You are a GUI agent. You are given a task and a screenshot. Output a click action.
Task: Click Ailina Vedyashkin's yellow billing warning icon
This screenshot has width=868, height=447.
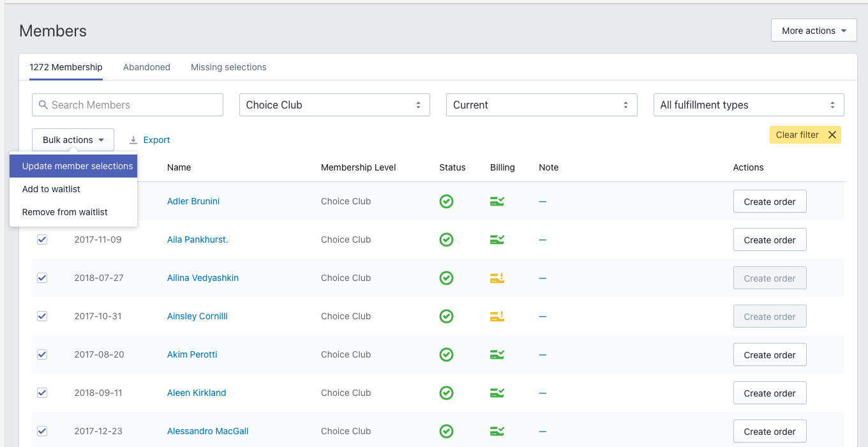pyautogui.click(x=497, y=278)
